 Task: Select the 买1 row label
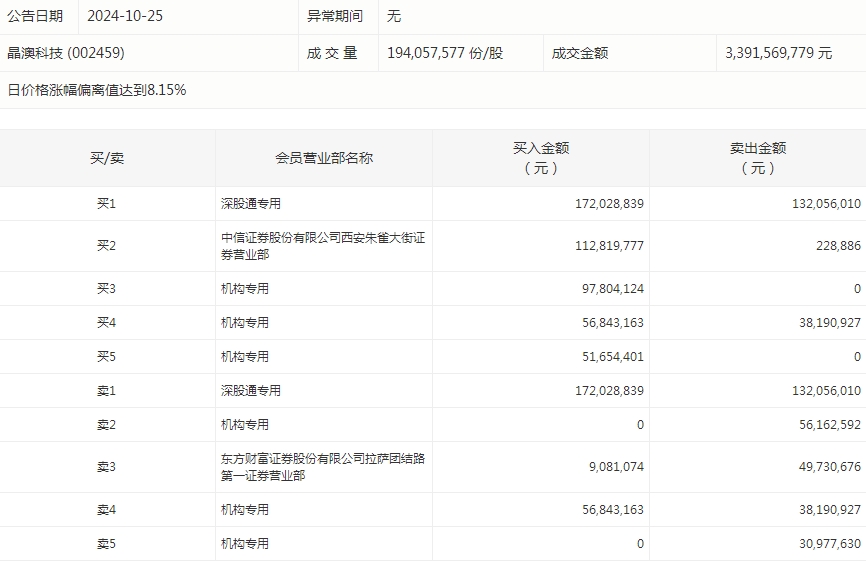[x=107, y=204]
